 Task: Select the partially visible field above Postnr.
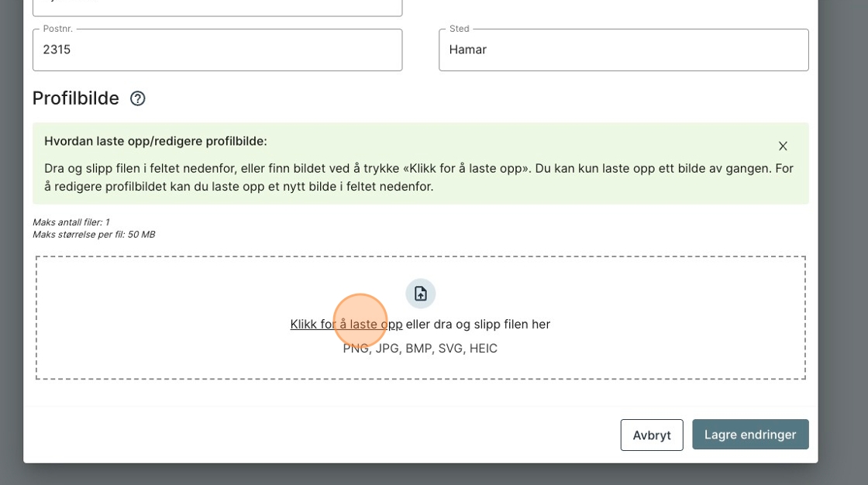coord(217,8)
